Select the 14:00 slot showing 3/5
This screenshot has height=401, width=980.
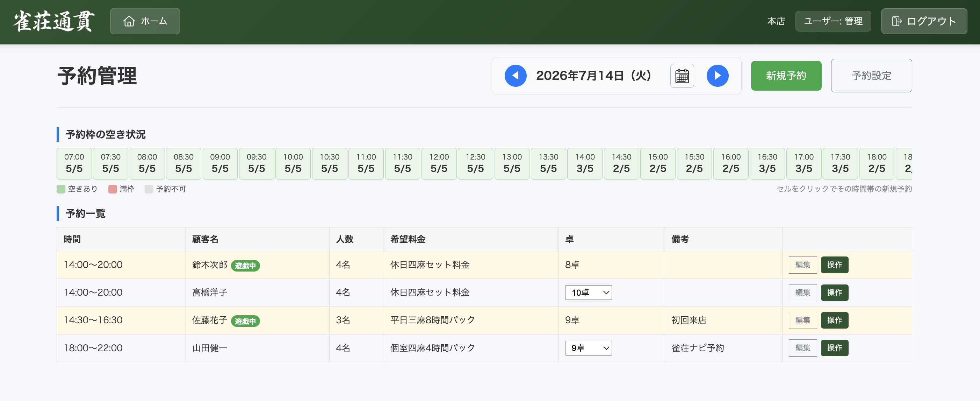(585, 163)
